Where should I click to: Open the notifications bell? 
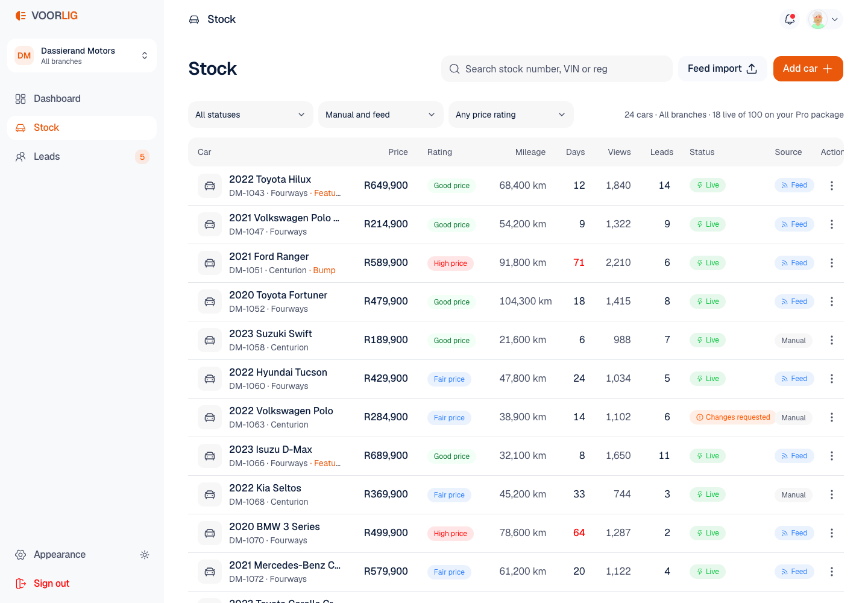click(790, 19)
